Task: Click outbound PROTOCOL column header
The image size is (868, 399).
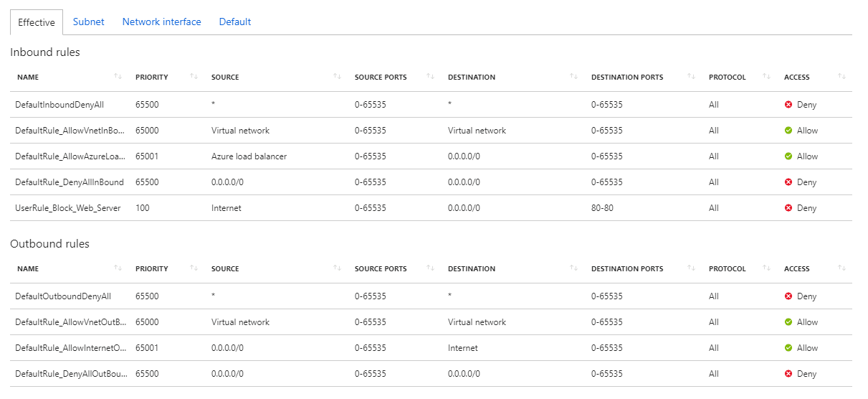Action: (x=728, y=269)
